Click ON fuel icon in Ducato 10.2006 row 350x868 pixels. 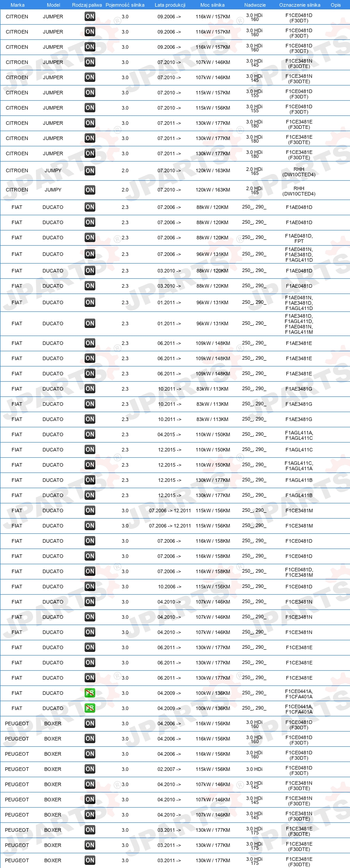[x=90, y=587]
